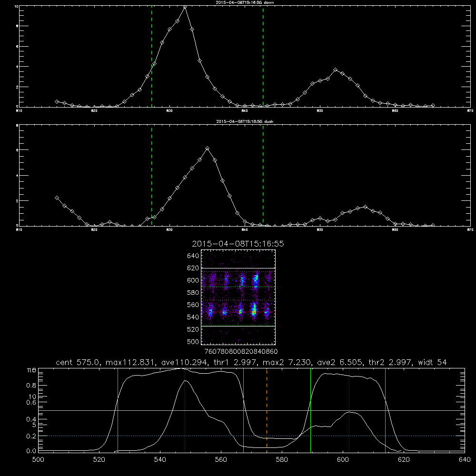
Task: Click the green vertical line near 589 in bottom plot
Action: tap(310, 410)
